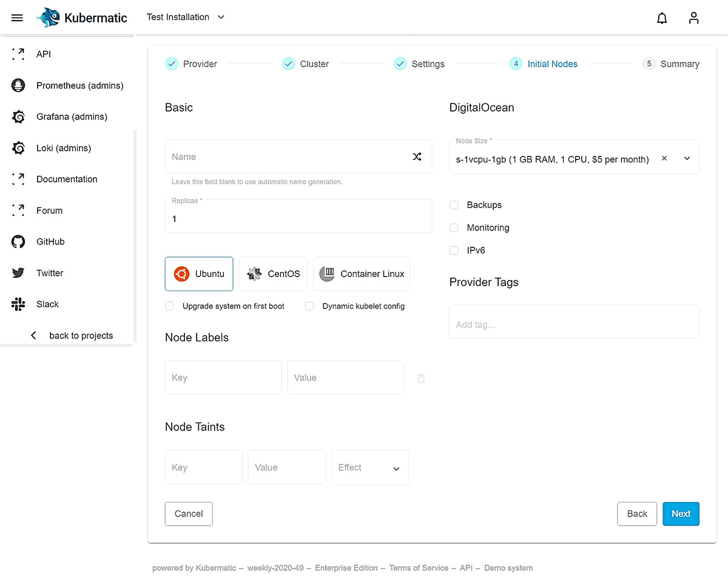This screenshot has width=728, height=588.
Task: Check Monitoring under DigitalOcean
Action: [x=454, y=228]
